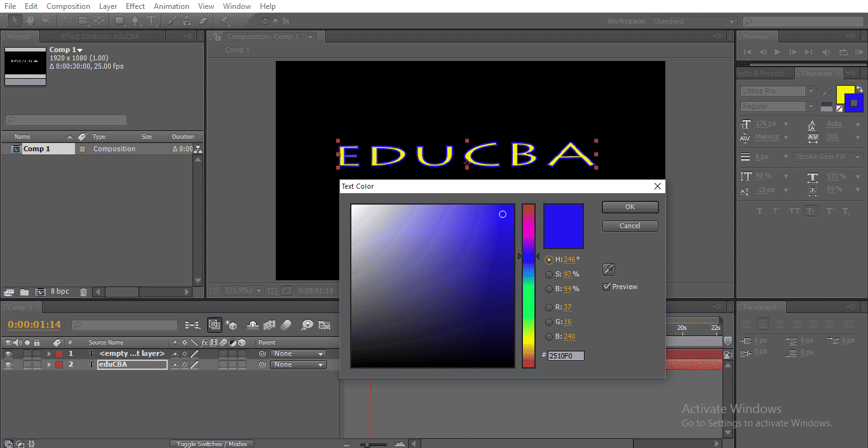Uncheck the Preview checkbox
The height and width of the screenshot is (448, 868).
point(607,287)
